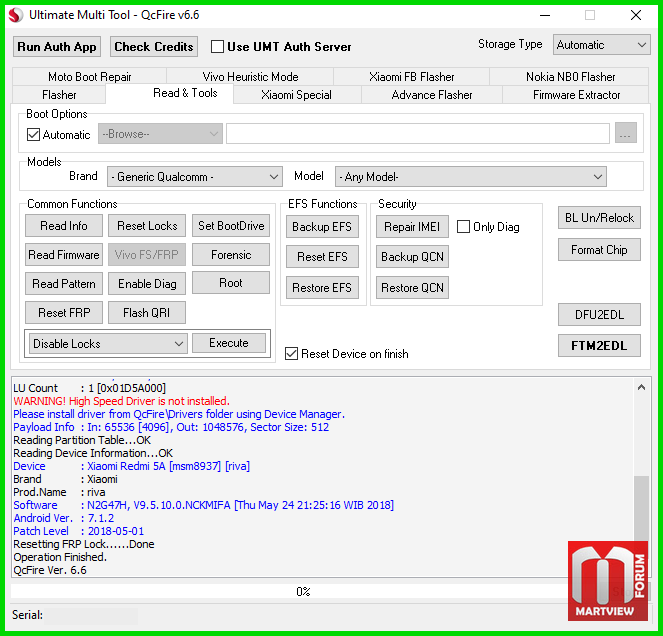Click DFU2EDL button

point(599,315)
